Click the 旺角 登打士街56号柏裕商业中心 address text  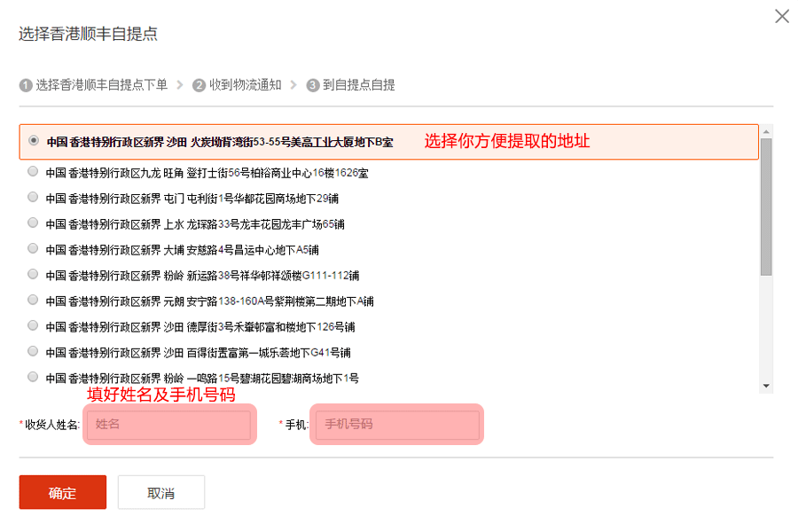207,173
